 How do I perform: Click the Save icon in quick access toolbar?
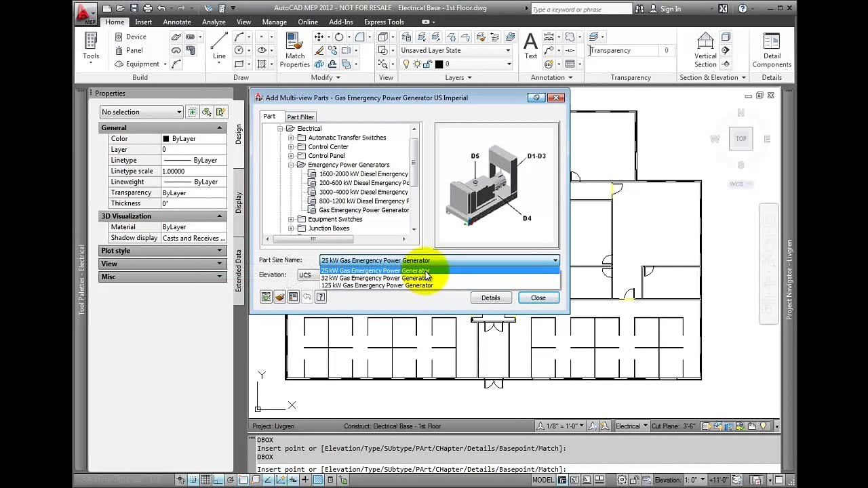click(134, 8)
